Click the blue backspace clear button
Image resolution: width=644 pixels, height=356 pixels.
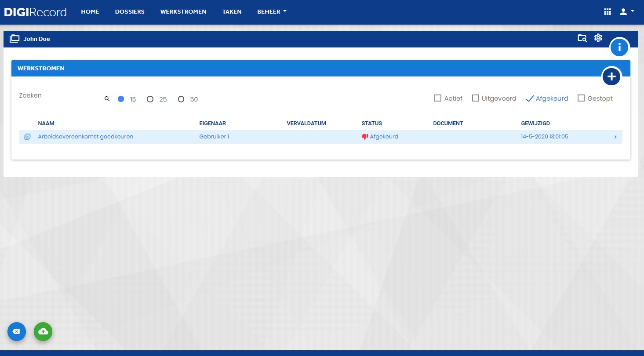[x=17, y=331]
